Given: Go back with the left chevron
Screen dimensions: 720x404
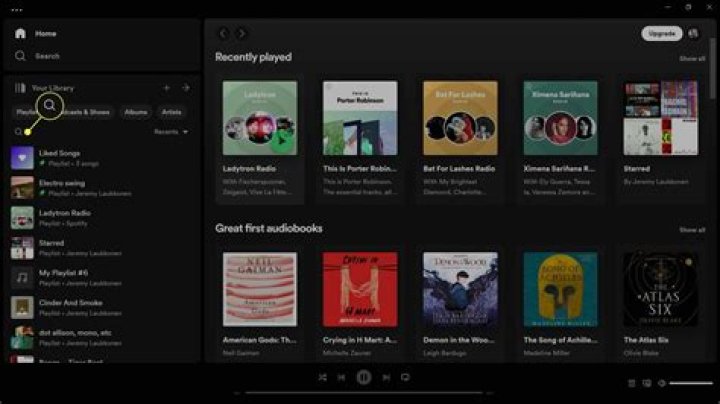Looking at the screenshot, I should click(x=224, y=34).
